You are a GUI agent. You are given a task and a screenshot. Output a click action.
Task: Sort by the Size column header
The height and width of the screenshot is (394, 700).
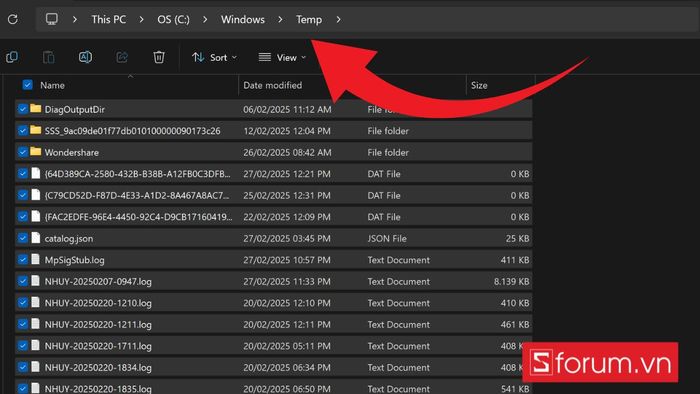[x=479, y=85]
